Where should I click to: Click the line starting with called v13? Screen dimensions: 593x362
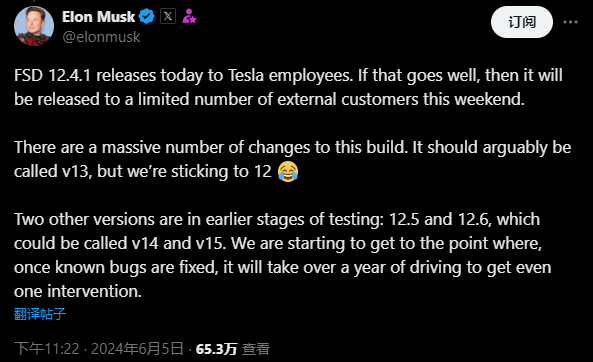156,171
